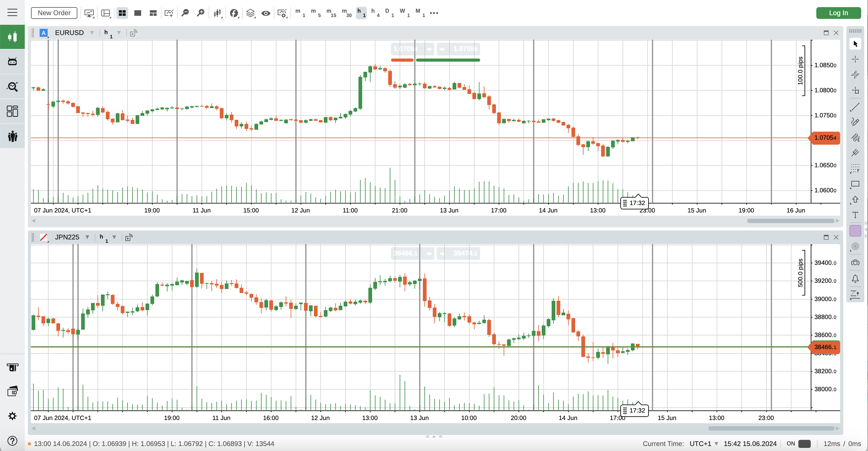The height and width of the screenshot is (451, 868).
Task: Select the text T drawing tool
Action: 855,215
